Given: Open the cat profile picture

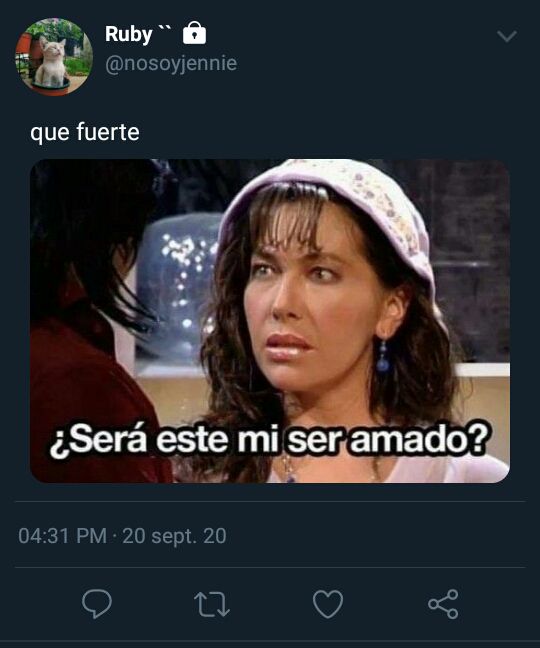Looking at the screenshot, I should click(54, 57).
